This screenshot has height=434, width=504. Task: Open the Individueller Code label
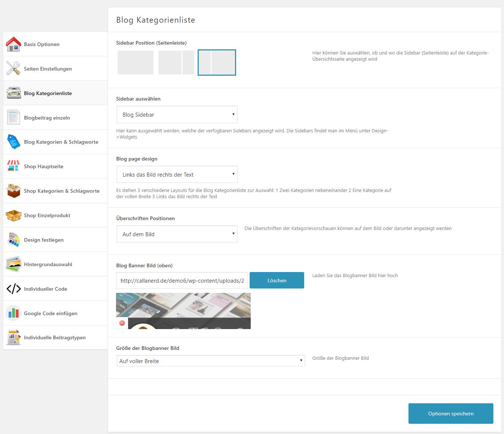pos(45,289)
